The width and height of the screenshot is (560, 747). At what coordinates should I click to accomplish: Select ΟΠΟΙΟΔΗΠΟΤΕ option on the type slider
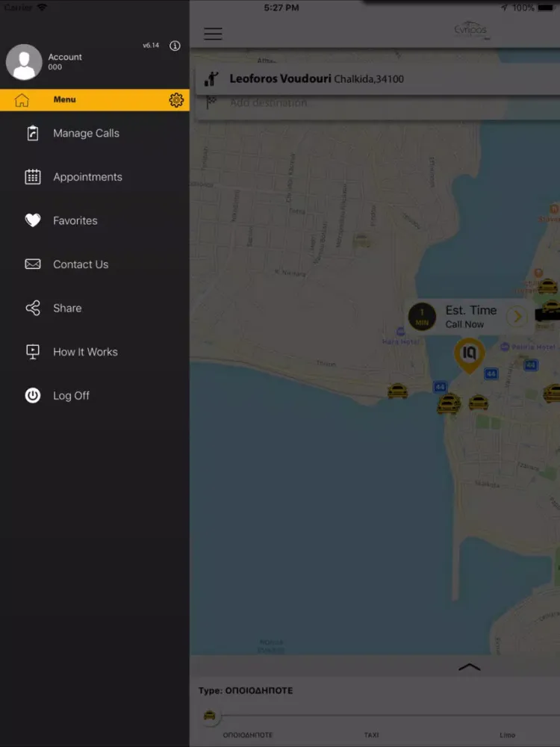tap(248, 735)
